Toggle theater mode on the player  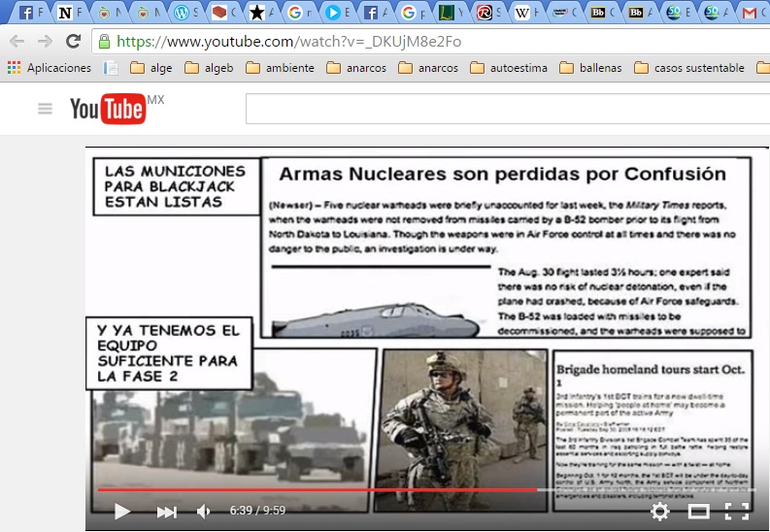point(698,511)
